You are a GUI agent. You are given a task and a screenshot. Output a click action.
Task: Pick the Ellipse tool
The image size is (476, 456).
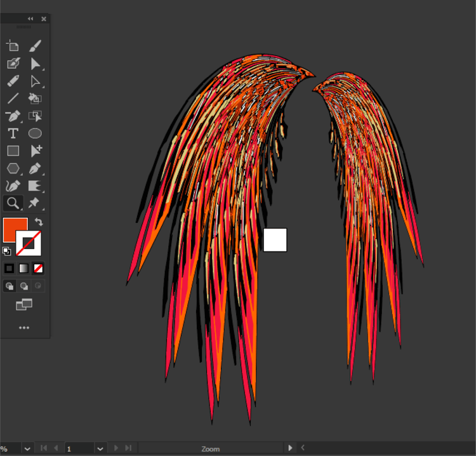click(x=35, y=133)
